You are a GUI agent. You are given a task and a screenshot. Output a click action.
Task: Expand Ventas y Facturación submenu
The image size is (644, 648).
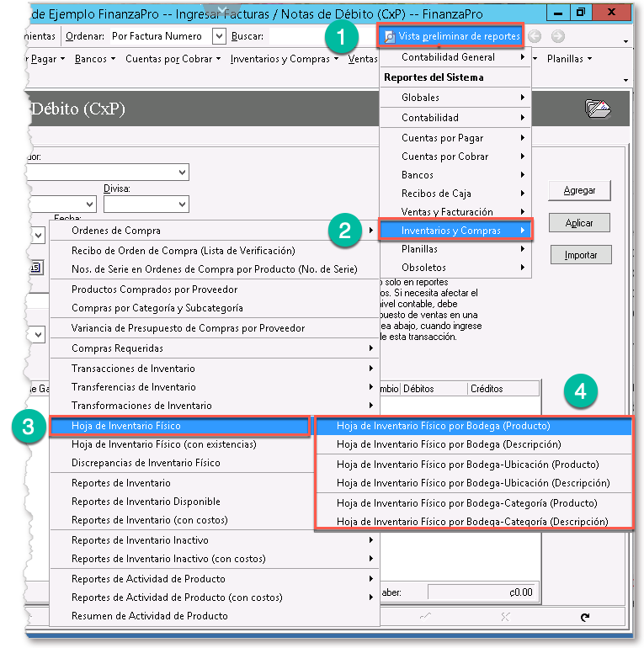tap(455, 212)
